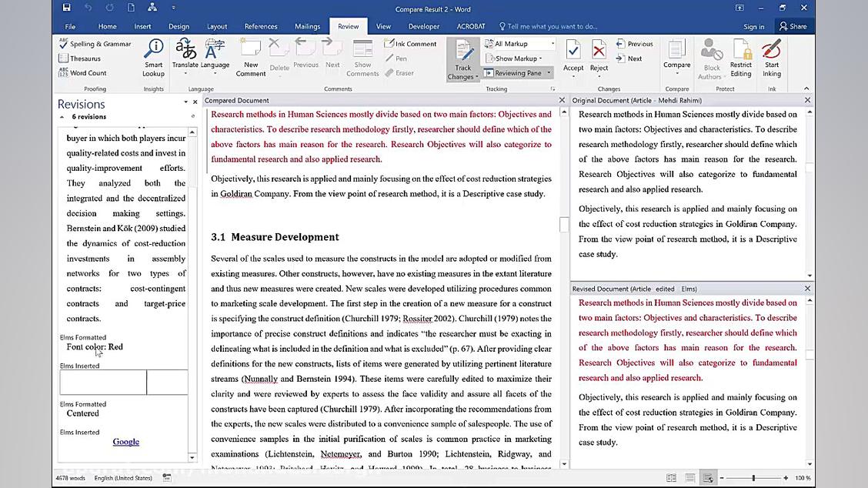This screenshot has width=868, height=488.
Task: Open the Smart Lookup tool
Action: click(153, 58)
